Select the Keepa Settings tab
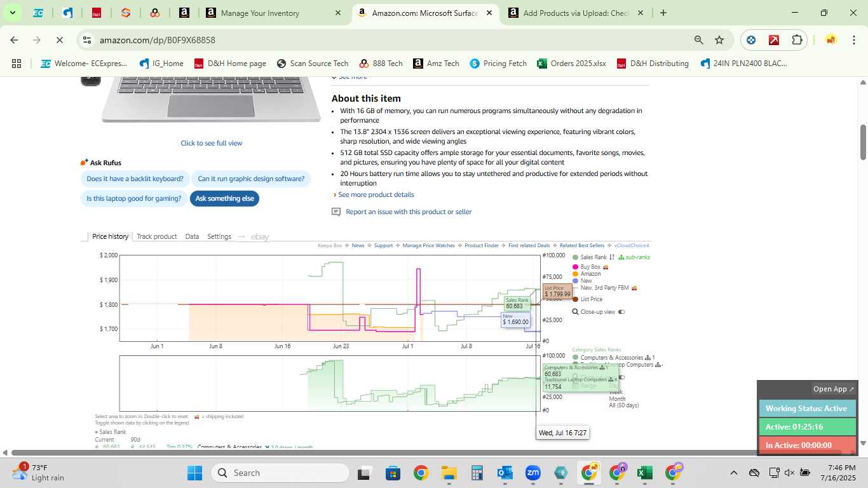Viewport: 868px width, 488px height. pyautogui.click(x=219, y=236)
